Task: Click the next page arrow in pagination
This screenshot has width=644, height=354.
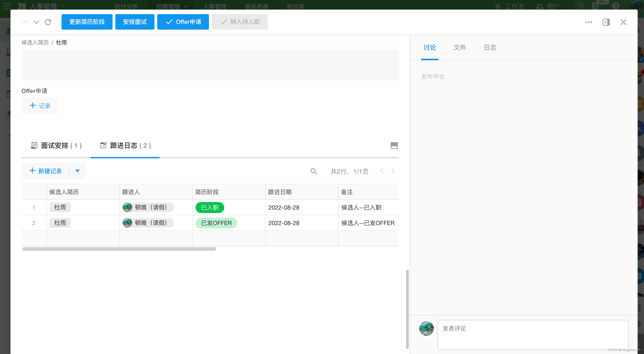Action: coord(393,171)
